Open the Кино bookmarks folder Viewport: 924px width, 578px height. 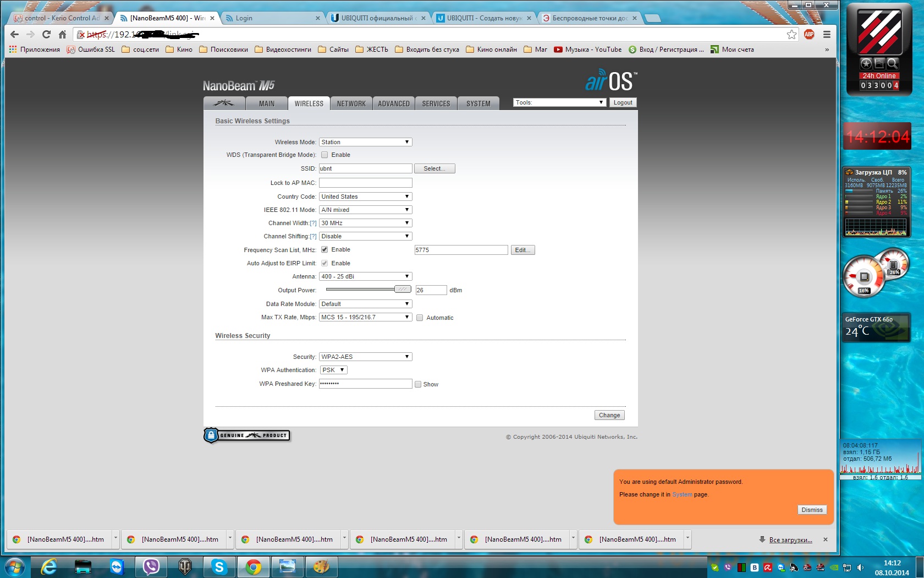[179, 50]
